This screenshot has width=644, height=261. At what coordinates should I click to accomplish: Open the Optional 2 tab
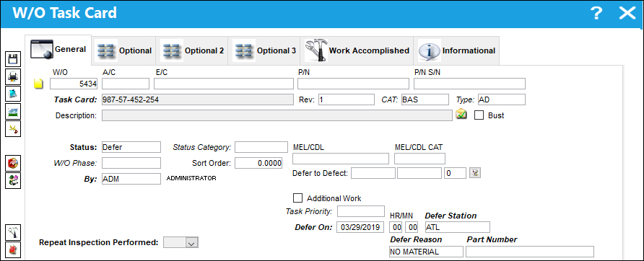tap(192, 51)
